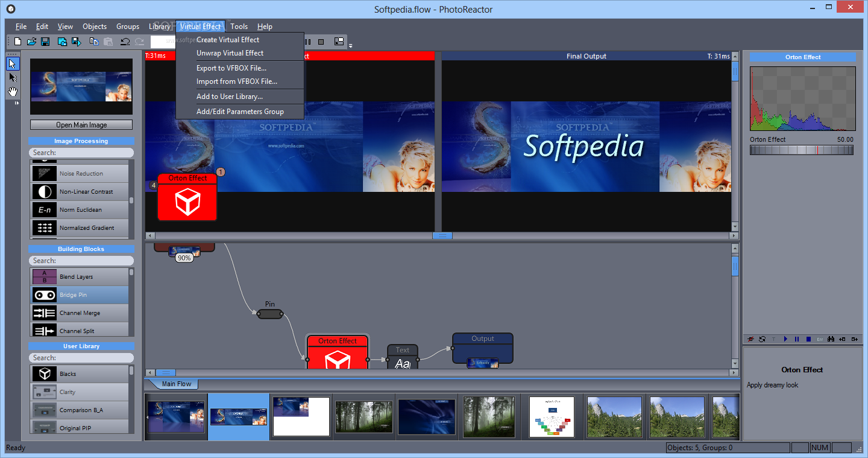Choose Export to VFBOX File

click(240, 68)
